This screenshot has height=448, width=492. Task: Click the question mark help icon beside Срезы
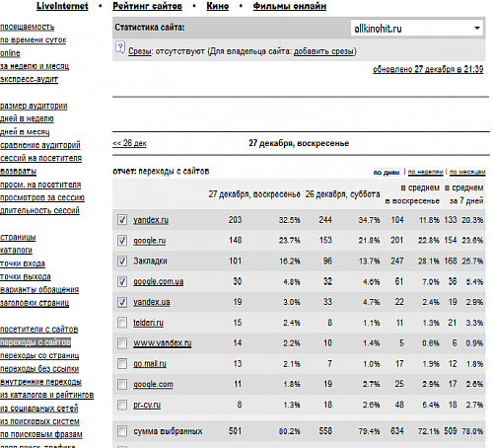tap(120, 47)
